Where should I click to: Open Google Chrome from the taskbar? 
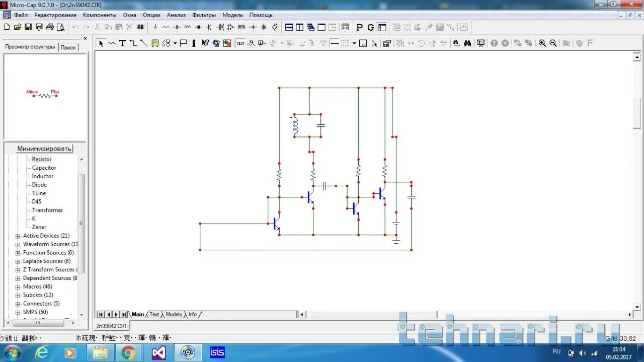click(128, 352)
